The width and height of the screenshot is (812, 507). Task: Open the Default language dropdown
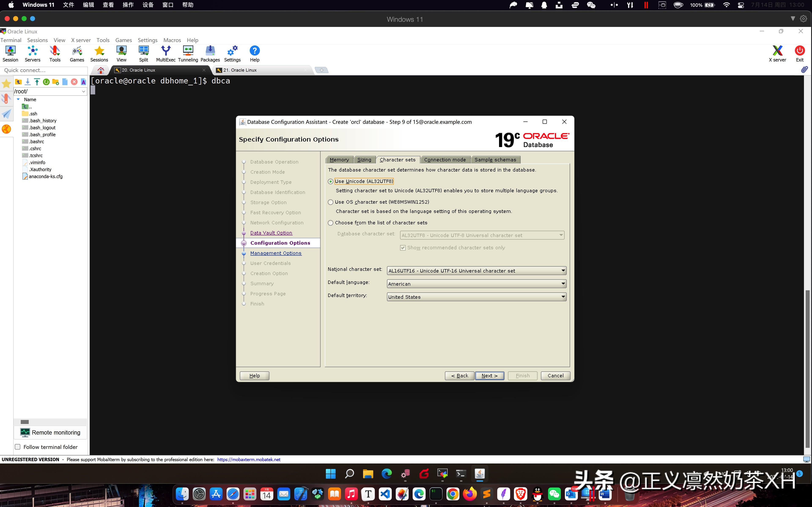[x=563, y=283]
